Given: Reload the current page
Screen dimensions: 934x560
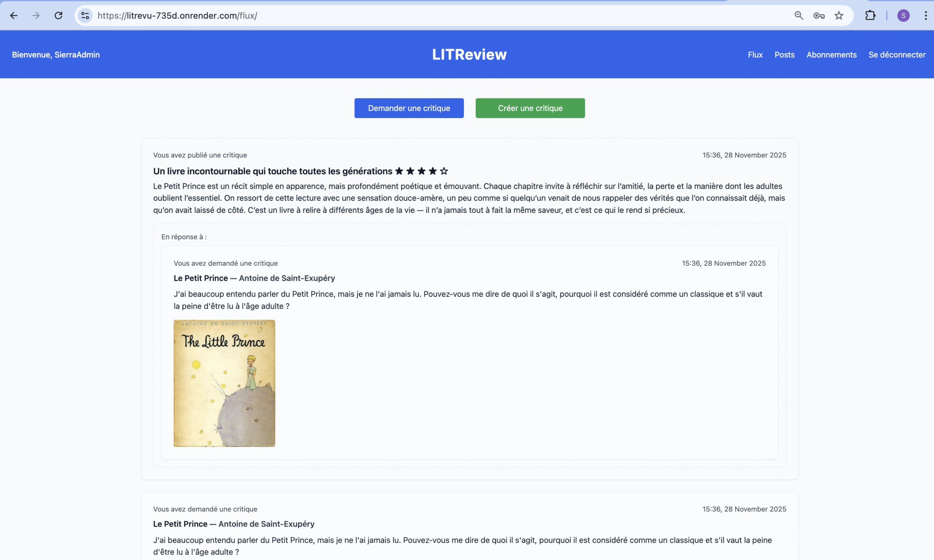Looking at the screenshot, I should pyautogui.click(x=58, y=15).
